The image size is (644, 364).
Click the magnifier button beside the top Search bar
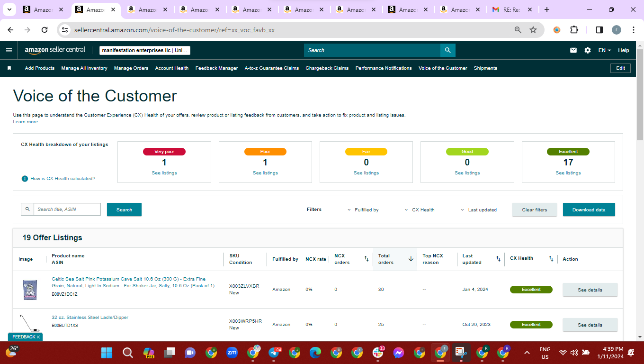(447, 50)
